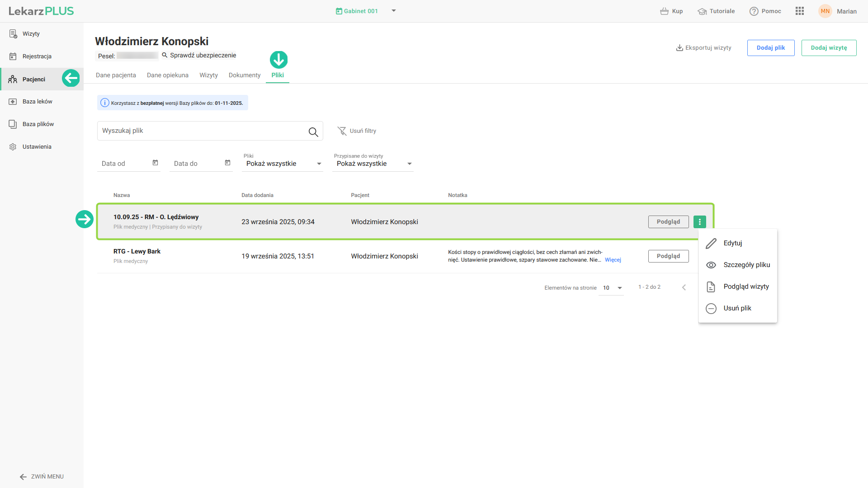The image size is (868, 488).
Task: Click the Więcej link in note
Action: click(x=613, y=260)
